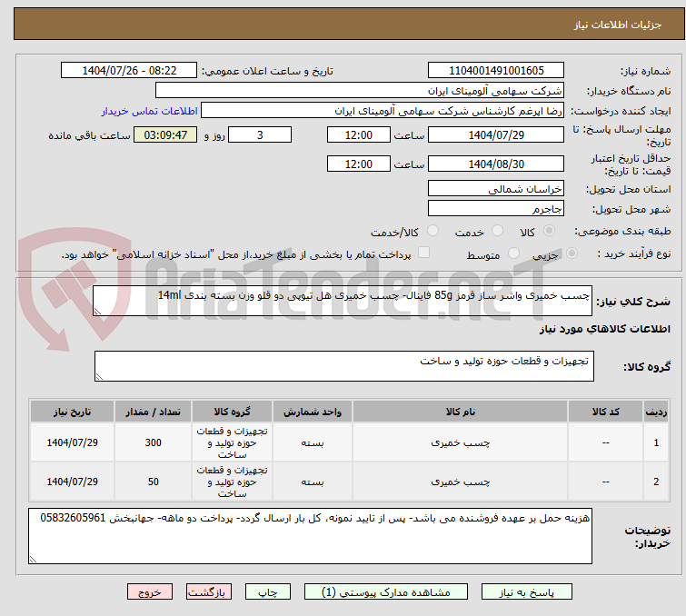Click the ساعت باقی مانده label
Viewport: 686px width, 616px height.
[89, 135]
